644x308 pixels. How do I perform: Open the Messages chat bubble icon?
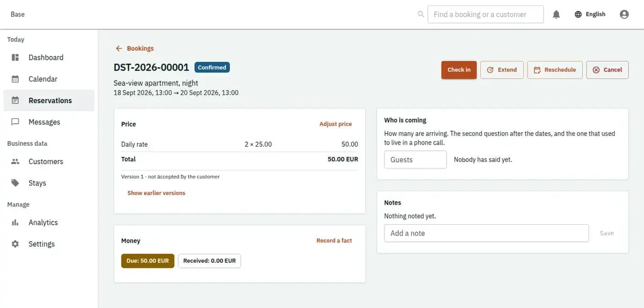point(16,122)
